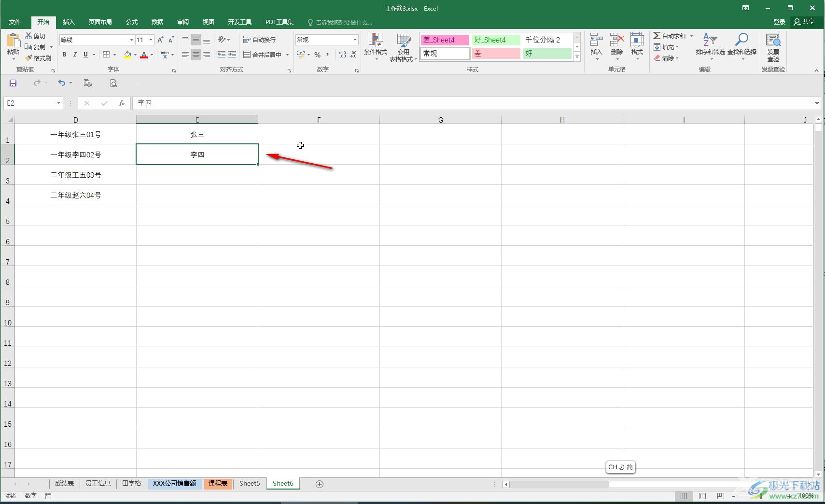Switch to the Data (数据) tab
The height and width of the screenshot is (504, 825).
tap(157, 22)
